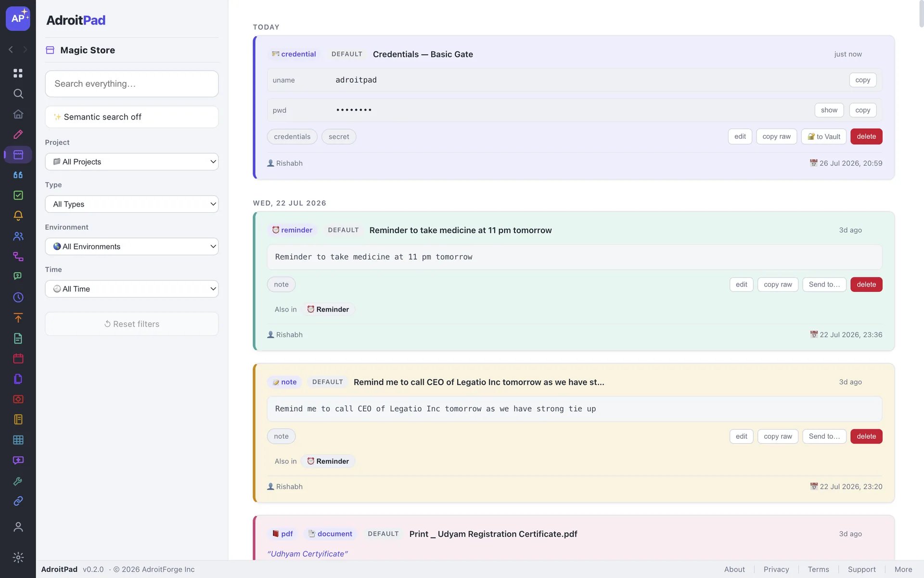Open the dashboard grid icon in sidebar
The image size is (924, 578).
click(18, 73)
